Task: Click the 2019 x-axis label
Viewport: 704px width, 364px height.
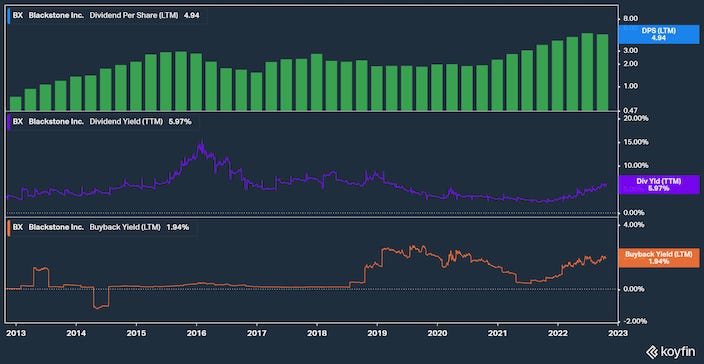Action: [x=377, y=333]
